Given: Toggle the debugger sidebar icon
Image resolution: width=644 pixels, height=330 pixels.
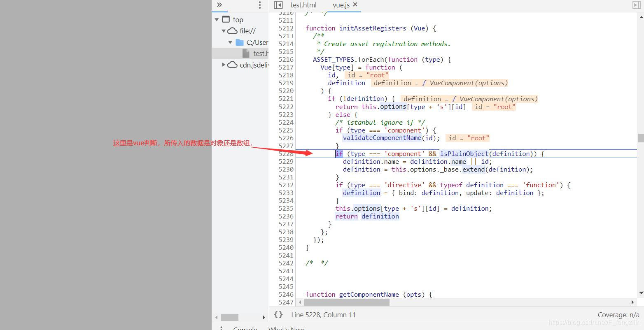Looking at the screenshot, I should pyautogui.click(x=637, y=5).
